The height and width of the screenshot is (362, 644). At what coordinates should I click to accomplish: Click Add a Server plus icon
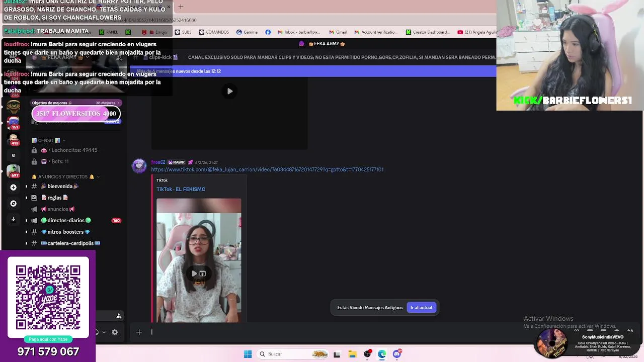coord(13,187)
